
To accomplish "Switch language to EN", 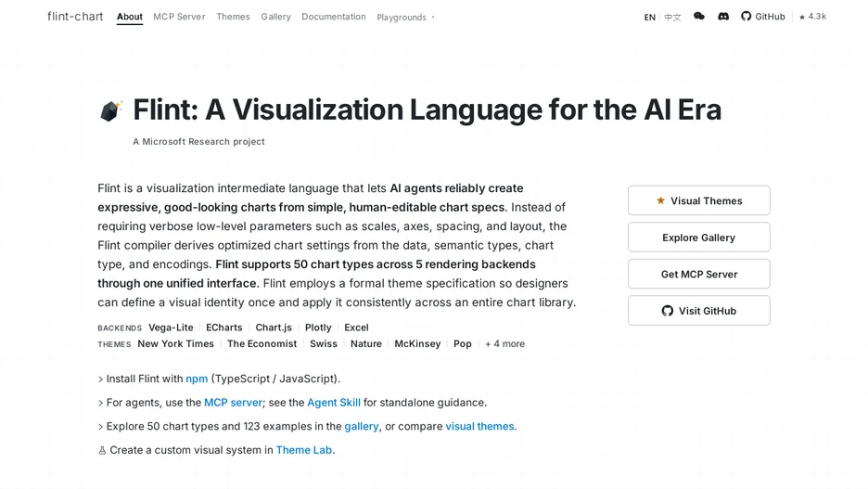I will coord(649,18).
